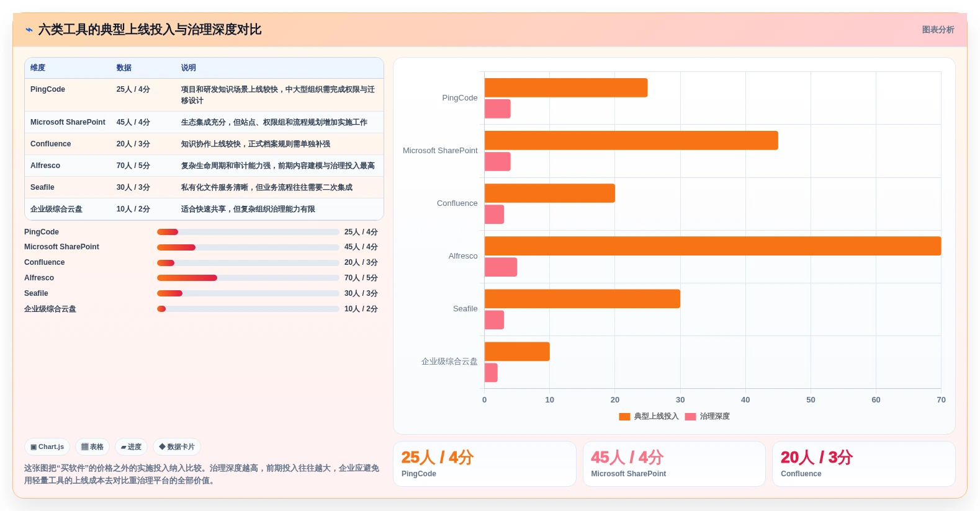Screen dimensions: 980x511
Task: Click the 数据 column header
Action: pyautogui.click(x=124, y=68)
